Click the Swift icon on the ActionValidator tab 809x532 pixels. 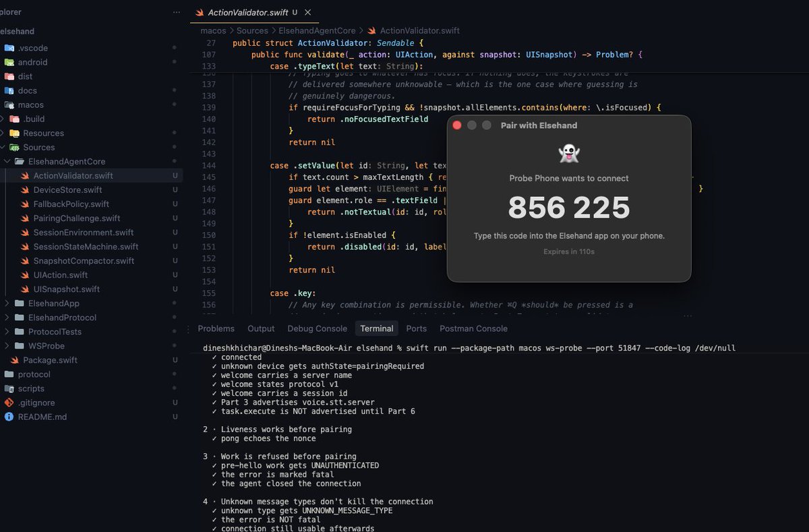tap(200, 13)
